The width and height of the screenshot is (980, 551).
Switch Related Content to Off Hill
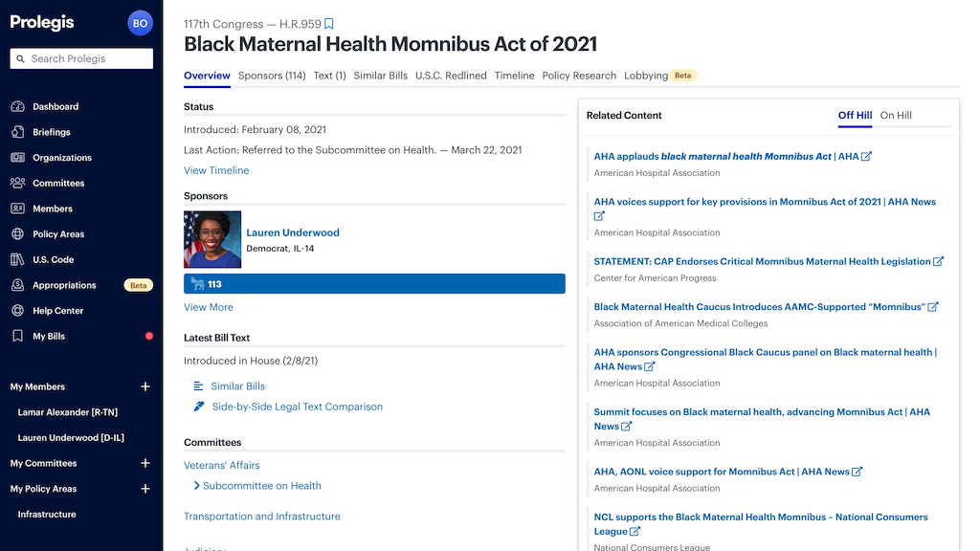(x=855, y=116)
